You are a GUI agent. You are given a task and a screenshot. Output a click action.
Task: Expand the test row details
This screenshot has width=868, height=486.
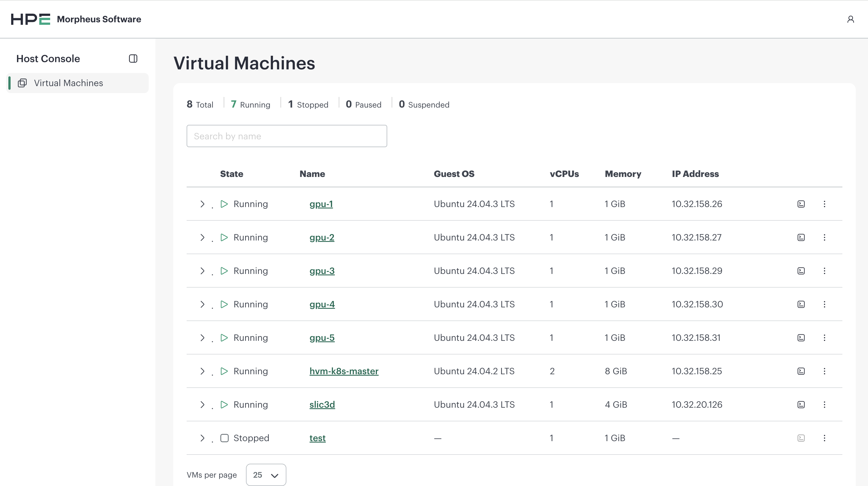(x=202, y=438)
